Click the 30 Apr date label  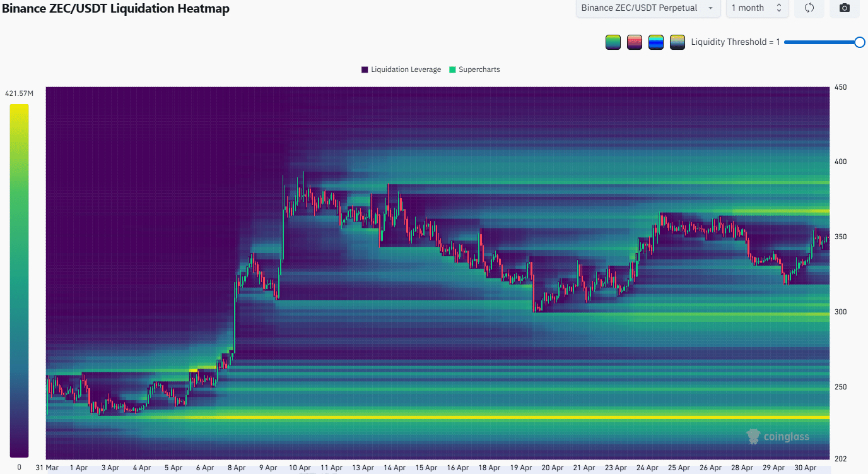[x=805, y=468]
